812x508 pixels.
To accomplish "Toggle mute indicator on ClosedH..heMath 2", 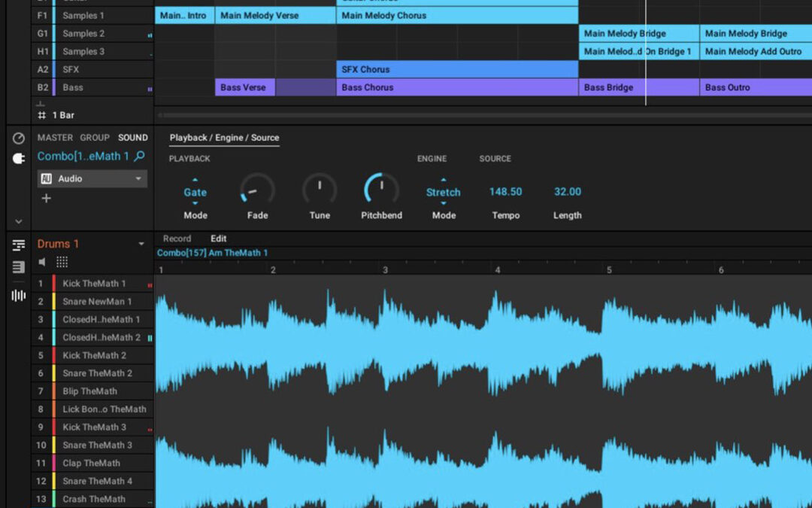I will [148, 337].
